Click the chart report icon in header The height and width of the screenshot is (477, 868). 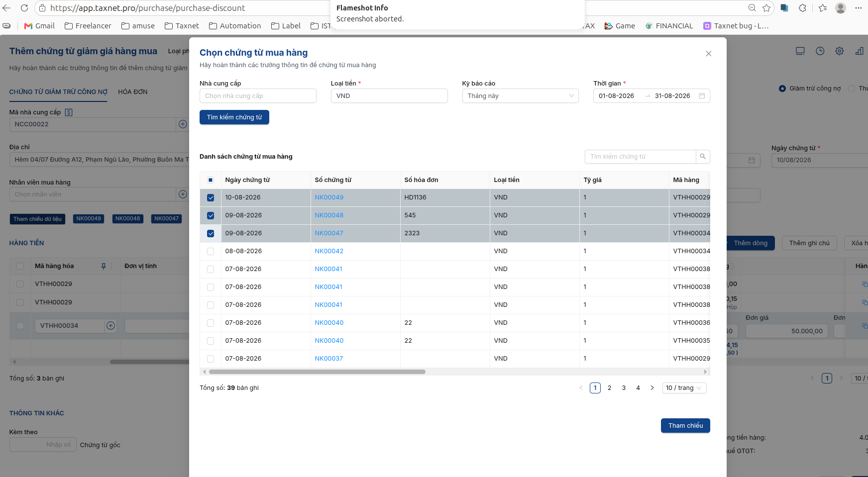(860, 51)
